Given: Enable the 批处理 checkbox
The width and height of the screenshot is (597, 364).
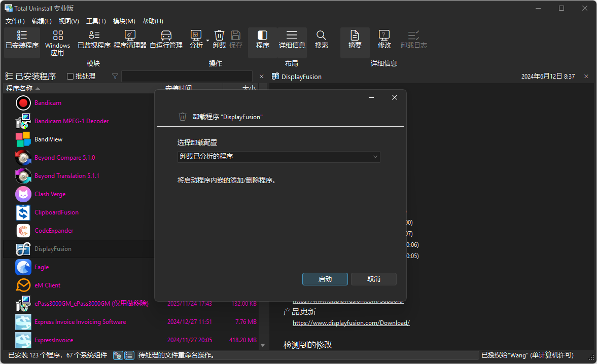Looking at the screenshot, I should tap(69, 76).
